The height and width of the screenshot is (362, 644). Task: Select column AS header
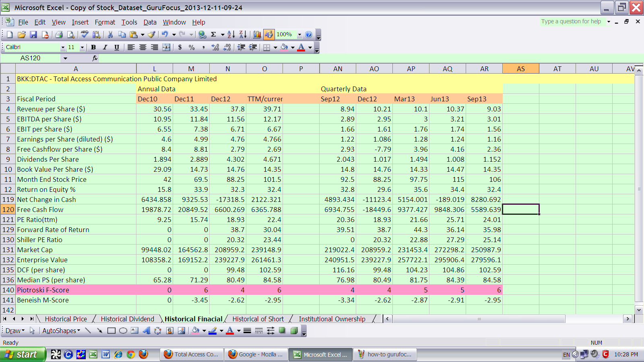click(x=521, y=69)
